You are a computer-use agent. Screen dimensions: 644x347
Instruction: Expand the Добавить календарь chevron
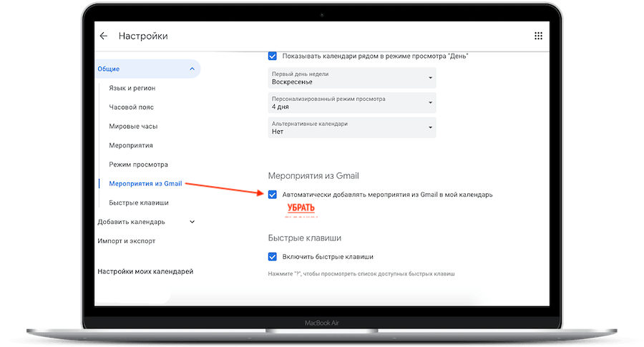point(192,222)
